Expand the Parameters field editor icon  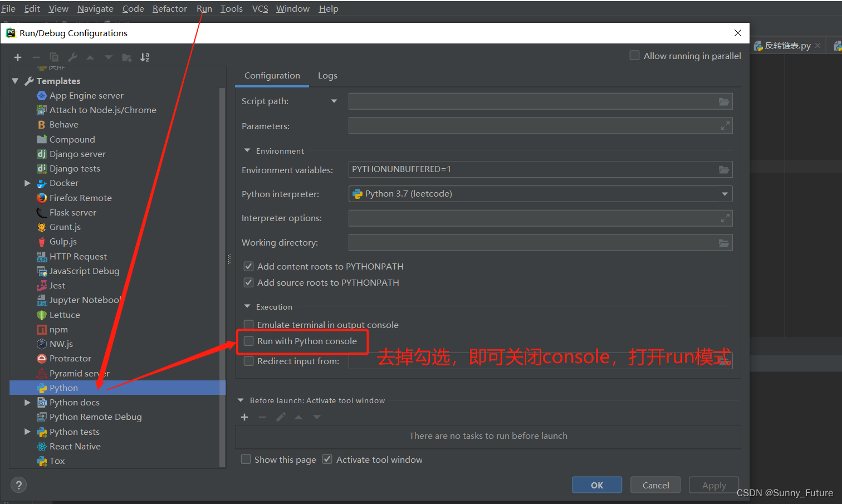(x=724, y=126)
